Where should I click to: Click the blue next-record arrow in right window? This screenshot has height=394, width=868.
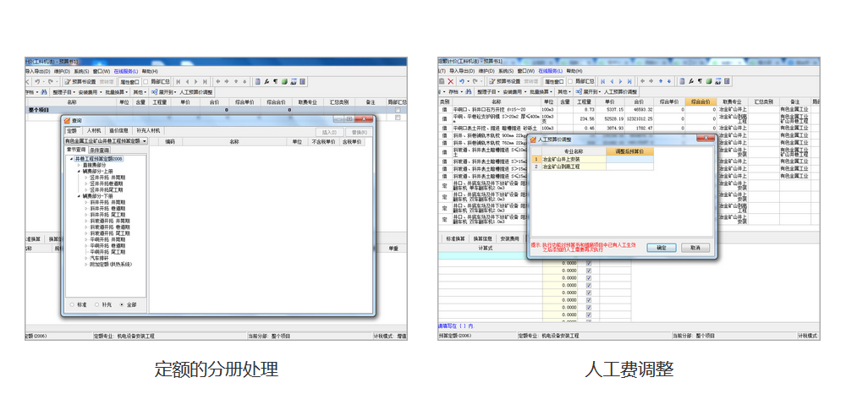[621, 82]
